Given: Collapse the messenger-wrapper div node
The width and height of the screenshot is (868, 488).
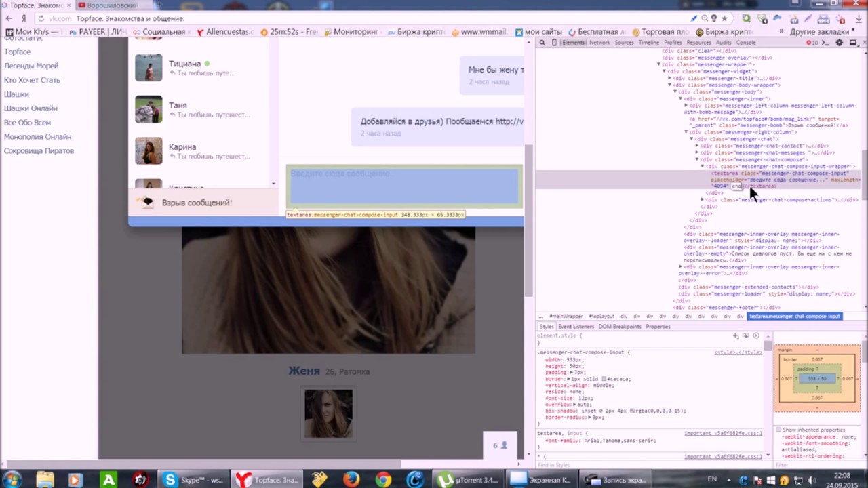Looking at the screenshot, I should pos(658,64).
